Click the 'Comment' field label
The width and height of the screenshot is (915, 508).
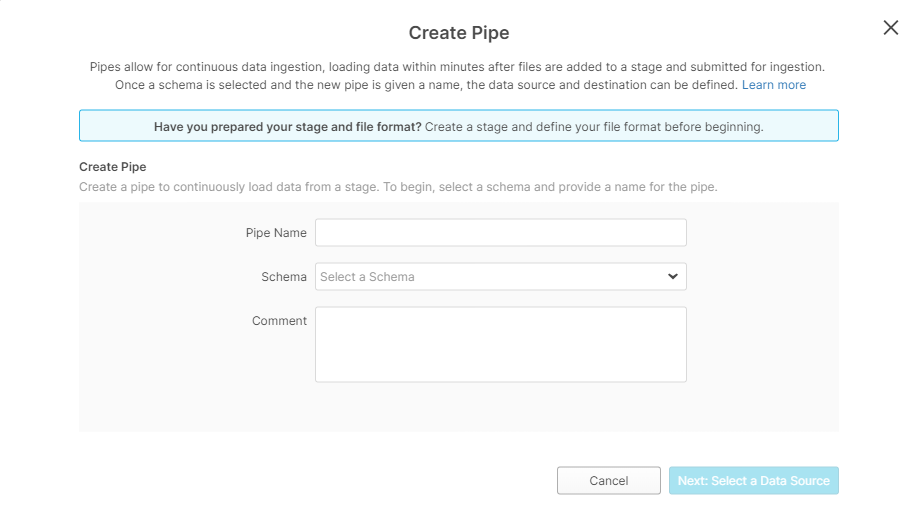click(x=279, y=321)
